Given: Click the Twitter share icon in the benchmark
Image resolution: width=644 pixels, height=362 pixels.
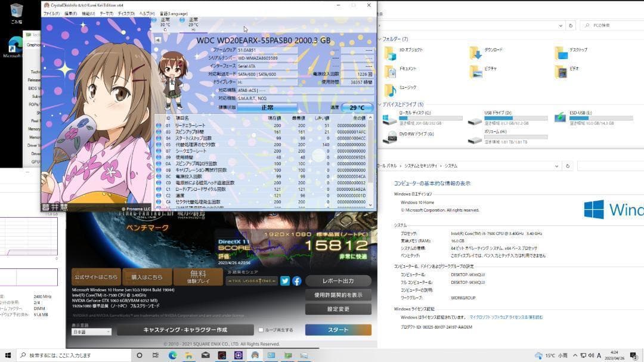Looking at the screenshot, I should coord(285,281).
